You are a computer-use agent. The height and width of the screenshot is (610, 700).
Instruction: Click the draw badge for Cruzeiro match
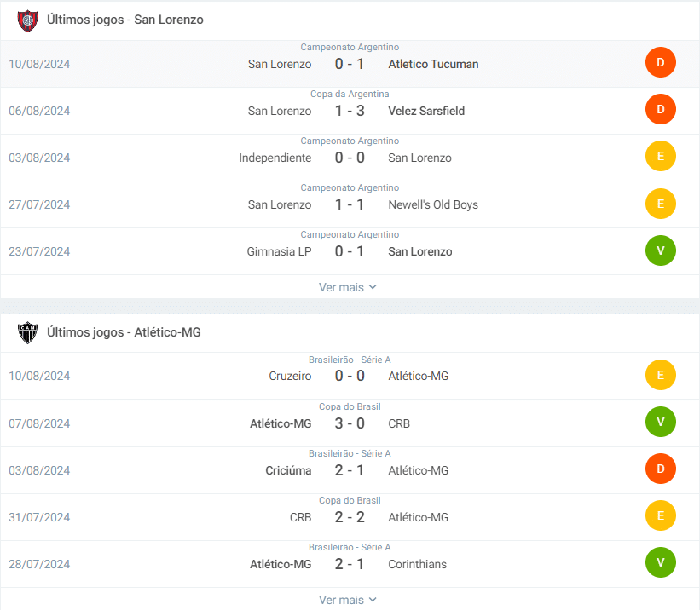660,376
